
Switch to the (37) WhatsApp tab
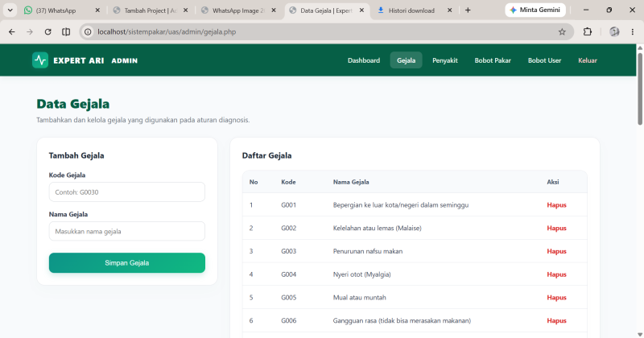pos(62,10)
